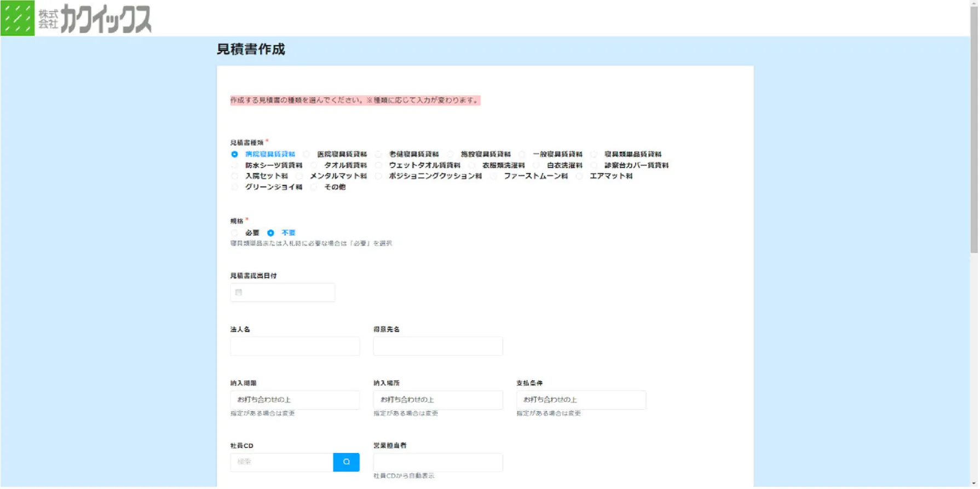Screen dimensions: 980x489
Task: Choose 白衣洗濯料 radio option
Action: point(537,165)
